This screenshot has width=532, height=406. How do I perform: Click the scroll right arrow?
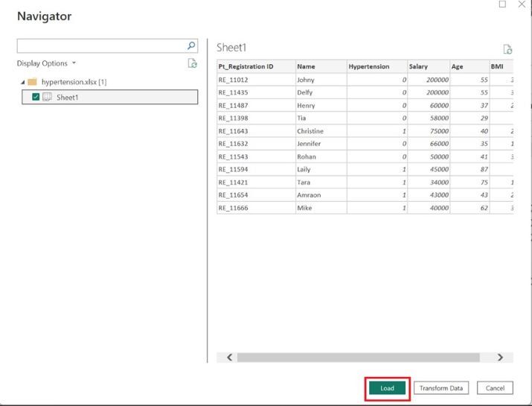coord(500,358)
